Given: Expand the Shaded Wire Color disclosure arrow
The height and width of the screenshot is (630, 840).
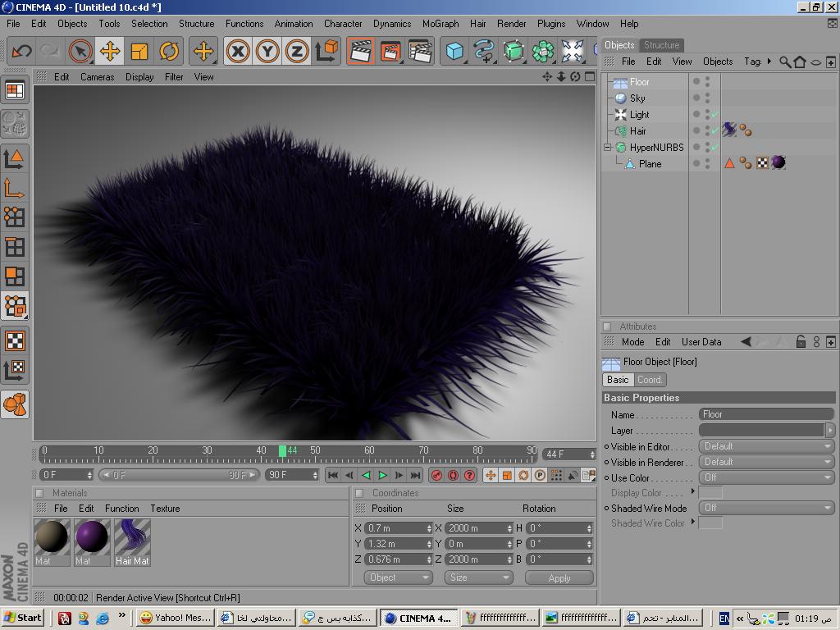Looking at the screenshot, I should pos(692,521).
